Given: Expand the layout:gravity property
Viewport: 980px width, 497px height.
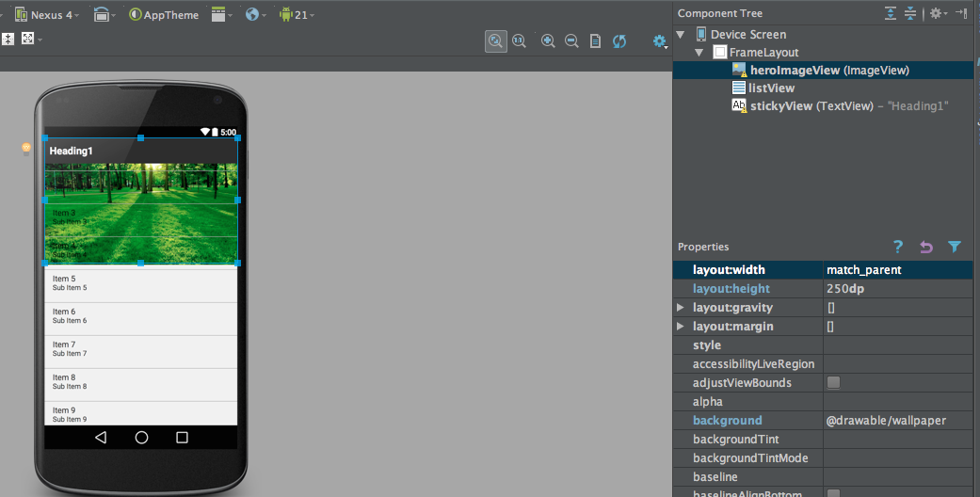Looking at the screenshot, I should pos(681,308).
